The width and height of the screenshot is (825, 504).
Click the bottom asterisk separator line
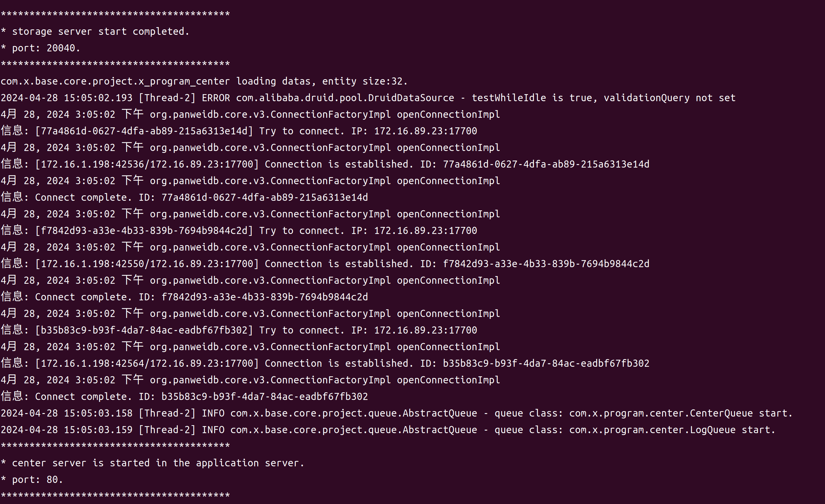click(115, 495)
